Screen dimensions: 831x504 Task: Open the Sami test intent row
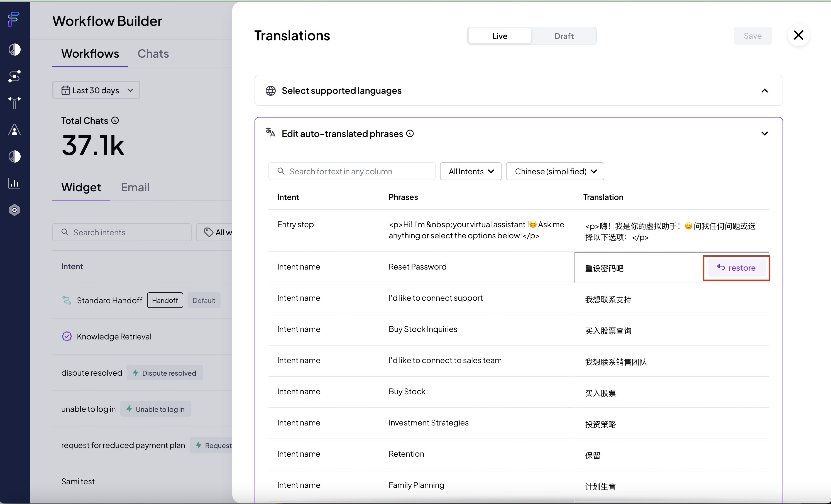[142, 481]
